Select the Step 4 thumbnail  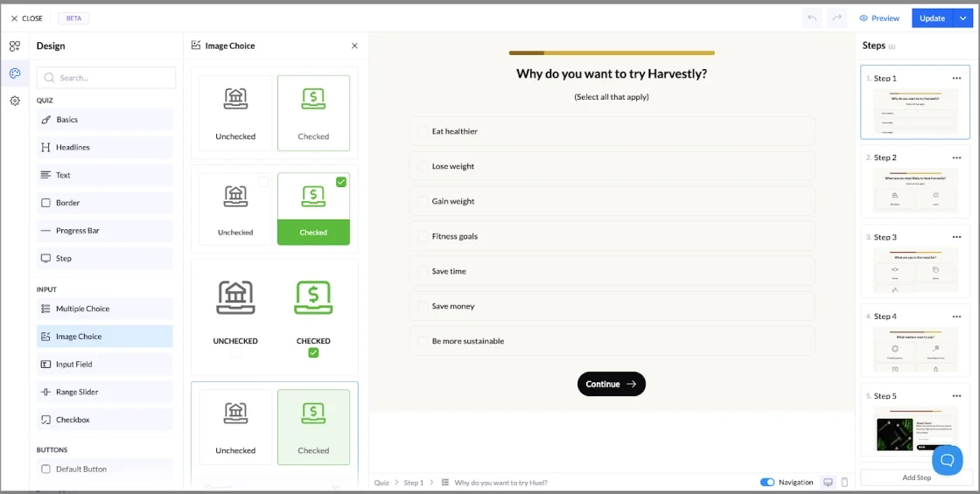(915, 350)
